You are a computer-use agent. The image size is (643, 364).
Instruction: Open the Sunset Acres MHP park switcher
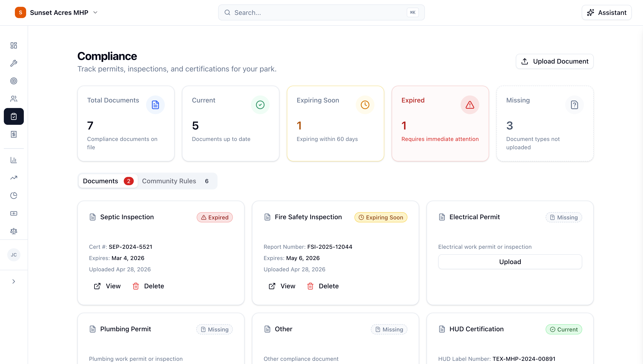coord(57,13)
